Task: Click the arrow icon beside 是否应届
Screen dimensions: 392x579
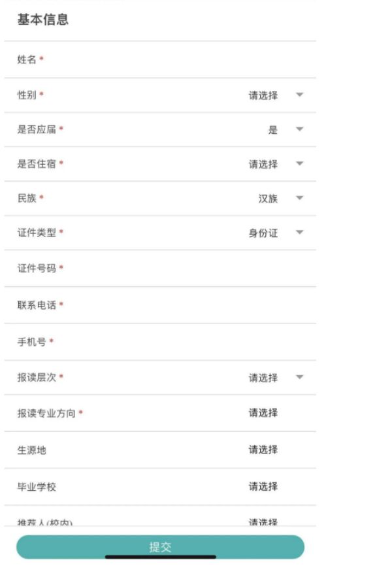Action: pos(299,129)
